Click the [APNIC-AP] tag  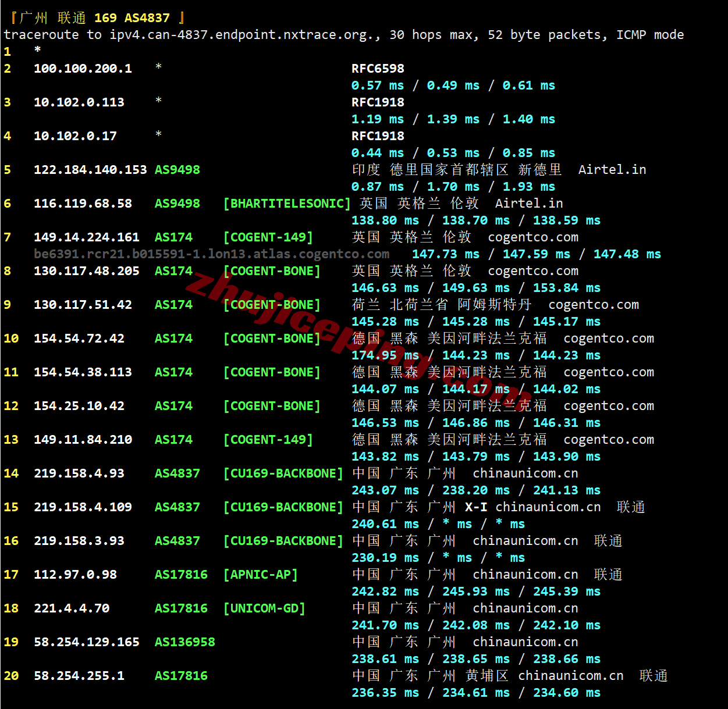tap(261, 575)
